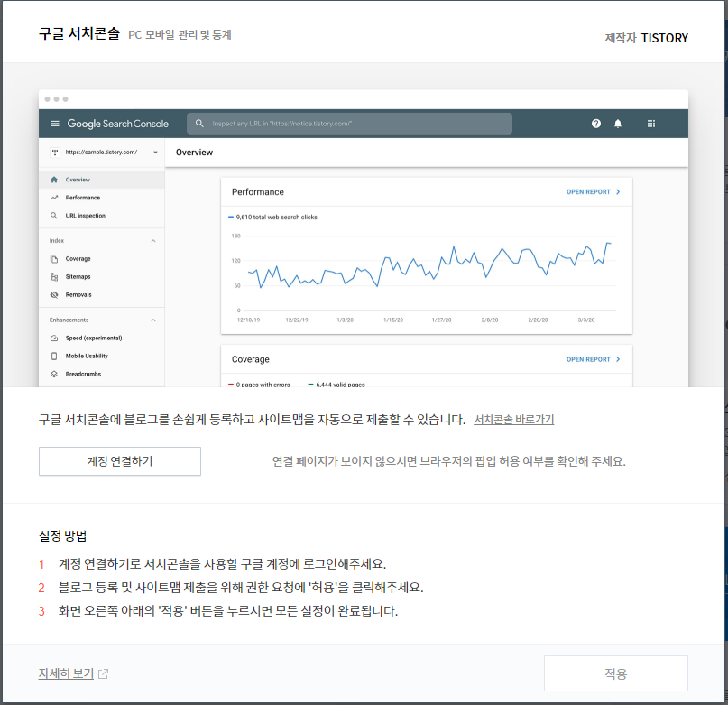Click the hamburger menu icon in Search Console
Screen dimensions: 728x705
click(x=55, y=124)
